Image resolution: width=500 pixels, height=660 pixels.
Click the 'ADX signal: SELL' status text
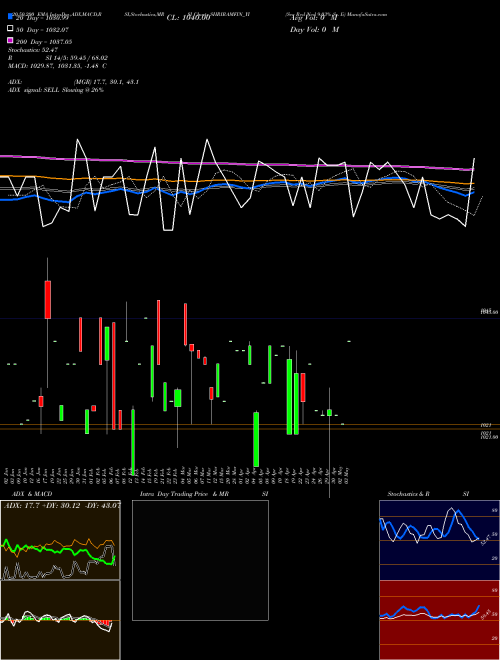(34, 90)
